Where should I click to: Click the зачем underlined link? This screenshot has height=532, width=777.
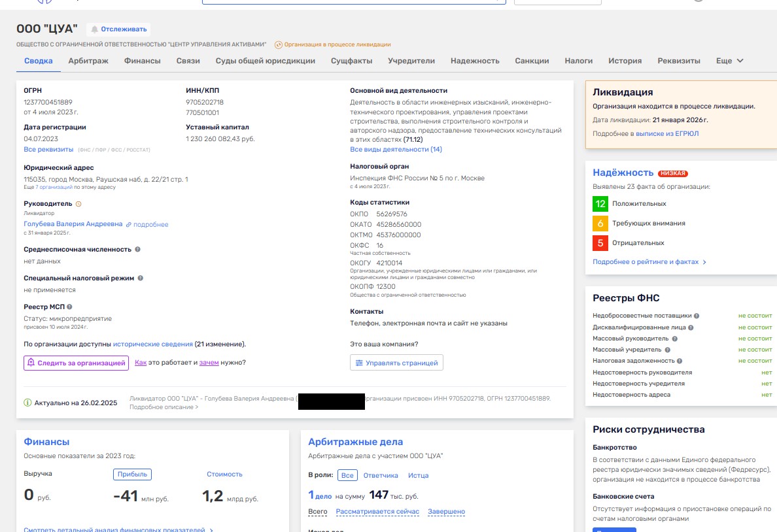coord(209,363)
